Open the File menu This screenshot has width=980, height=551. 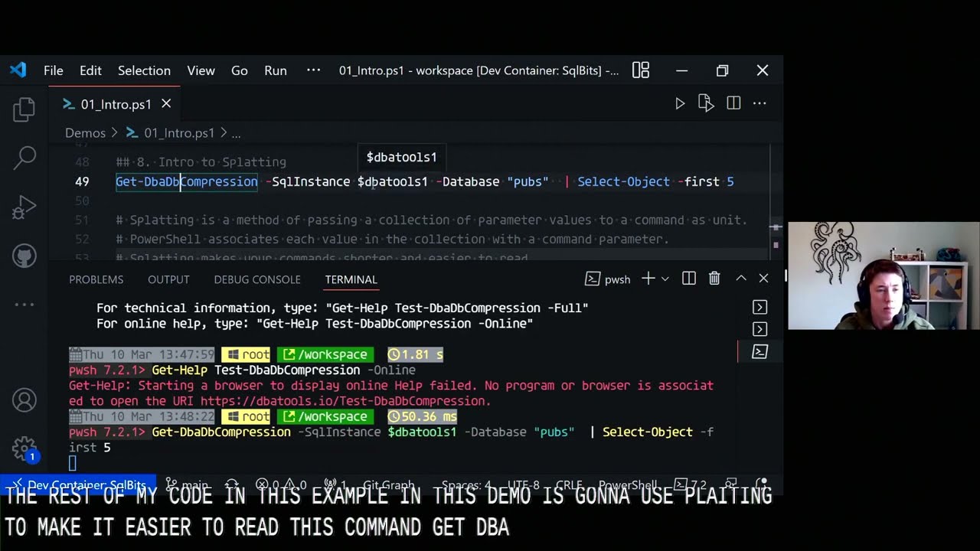[x=54, y=70]
